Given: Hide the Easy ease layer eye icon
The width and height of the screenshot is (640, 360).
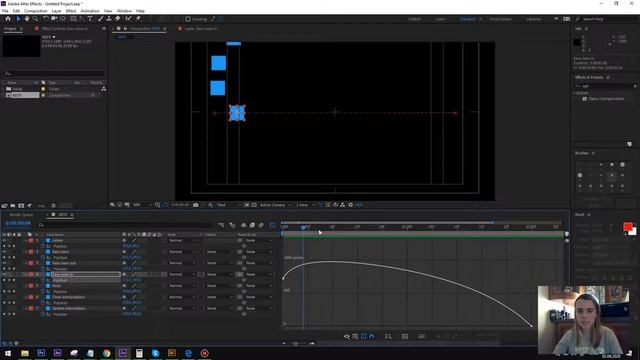Looking at the screenshot, I should click(x=4, y=252).
